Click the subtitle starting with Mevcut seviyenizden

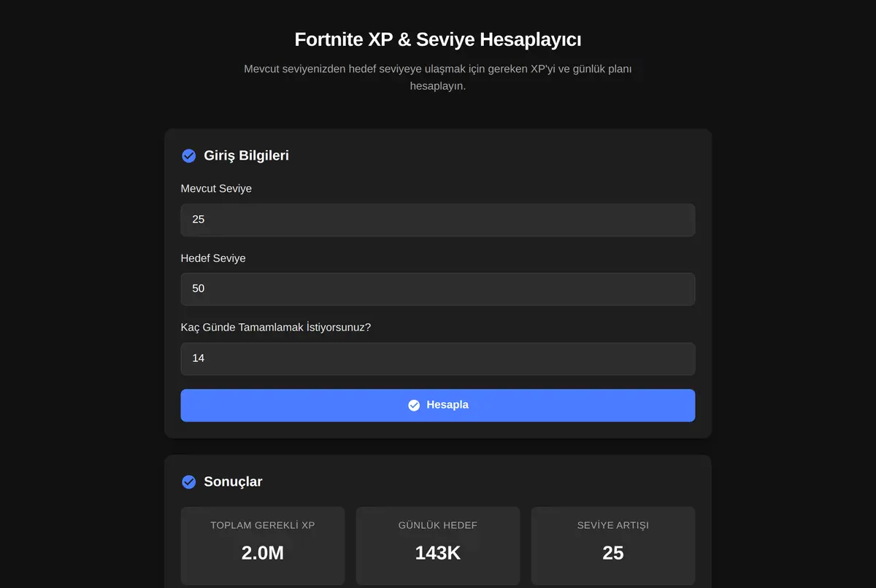[x=438, y=77]
